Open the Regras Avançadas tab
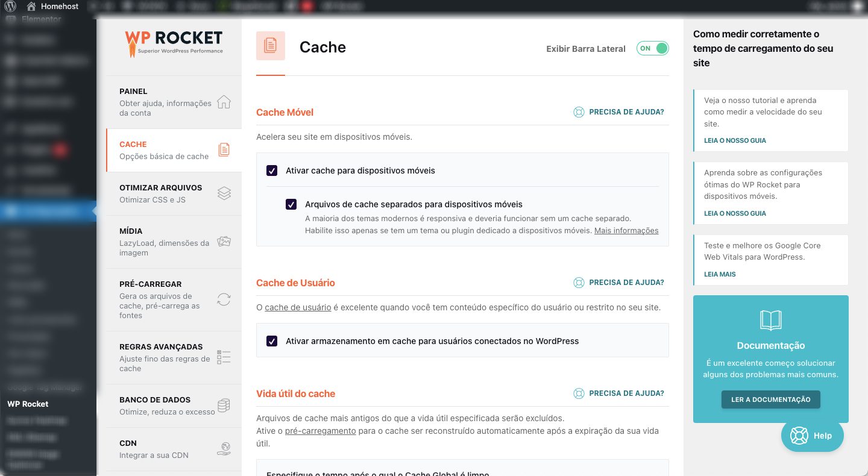The height and width of the screenshot is (476, 868). [x=174, y=357]
